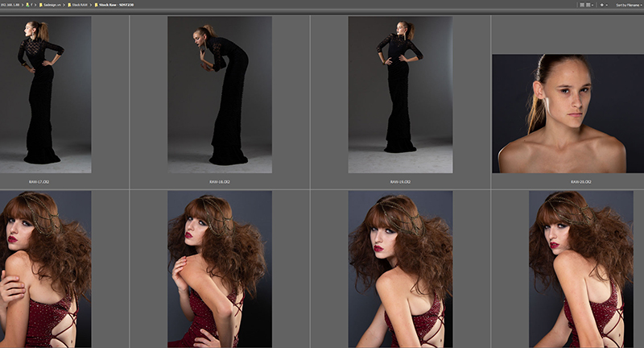
Task: Select second red dress thumbnail with hand on shoulder
Action: (x=220, y=269)
